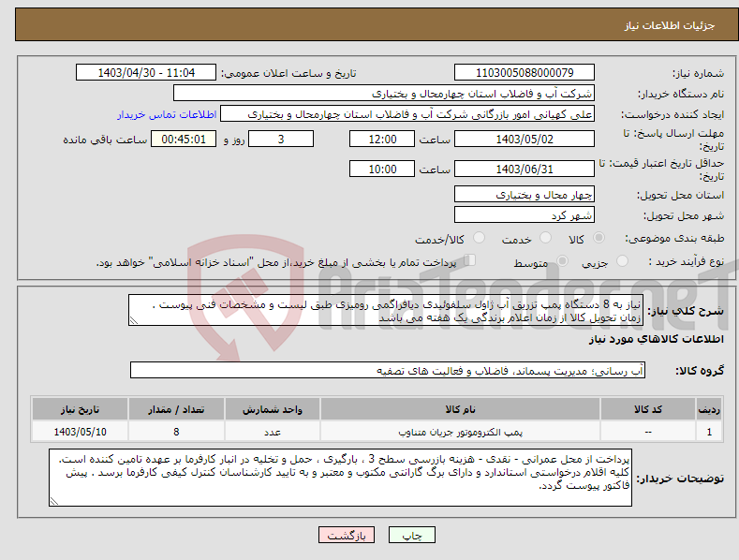Click the request creator field علی کهیانی
Screen dimensions: 739x560
407,114
